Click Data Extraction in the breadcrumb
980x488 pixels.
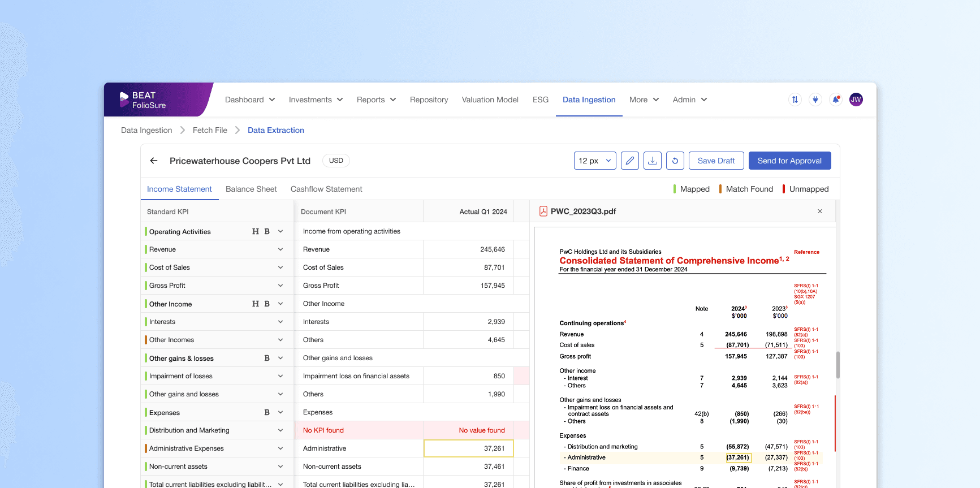click(276, 130)
